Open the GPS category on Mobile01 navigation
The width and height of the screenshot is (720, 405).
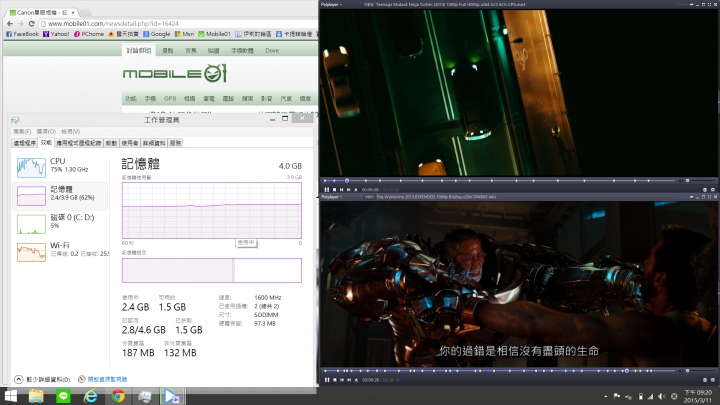tap(170, 98)
